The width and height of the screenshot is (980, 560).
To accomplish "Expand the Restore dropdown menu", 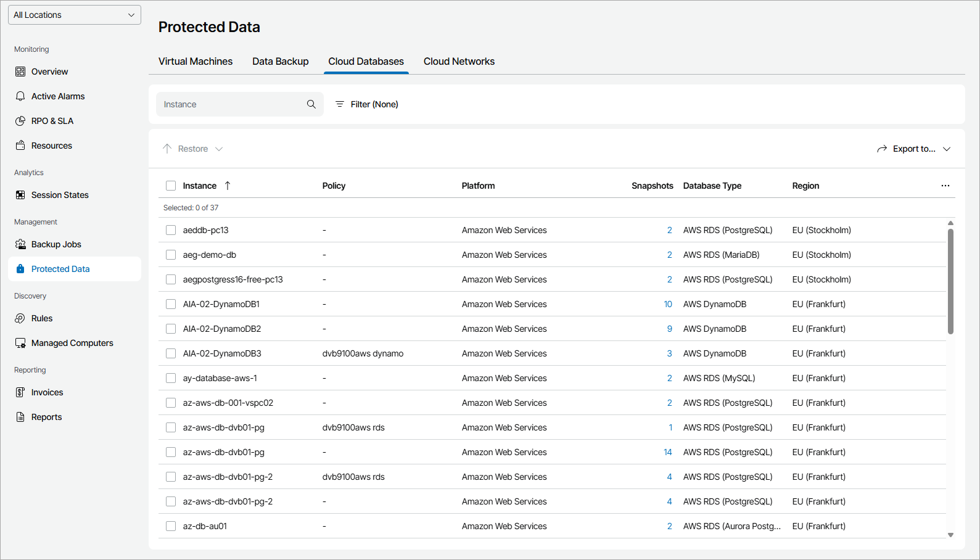I will (x=193, y=149).
